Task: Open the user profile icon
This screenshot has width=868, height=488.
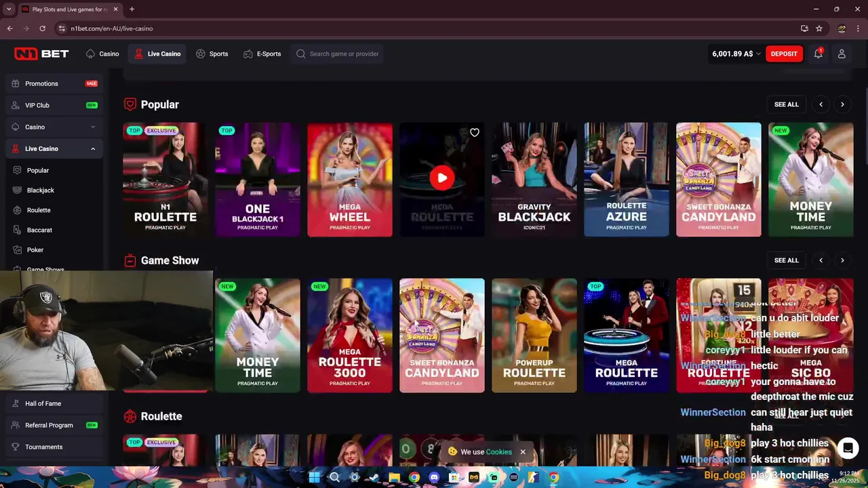Action: point(842,54)
